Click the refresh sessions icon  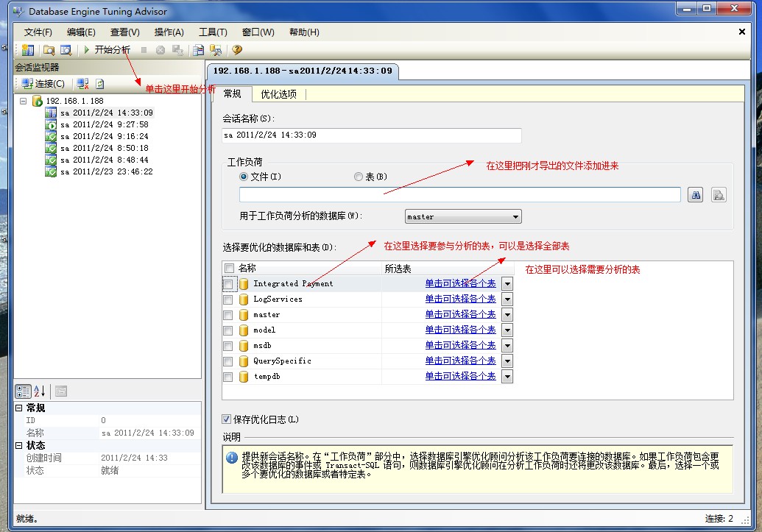[x=99, y=84]
